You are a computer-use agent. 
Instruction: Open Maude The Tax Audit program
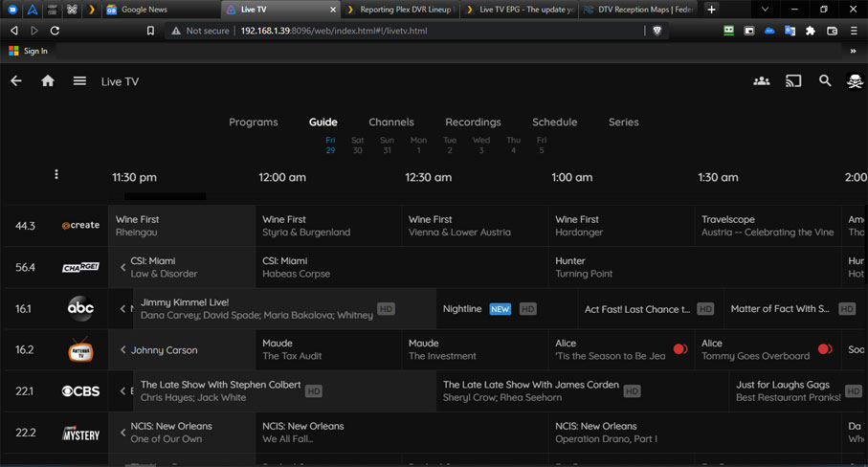[x=328, y=349]
